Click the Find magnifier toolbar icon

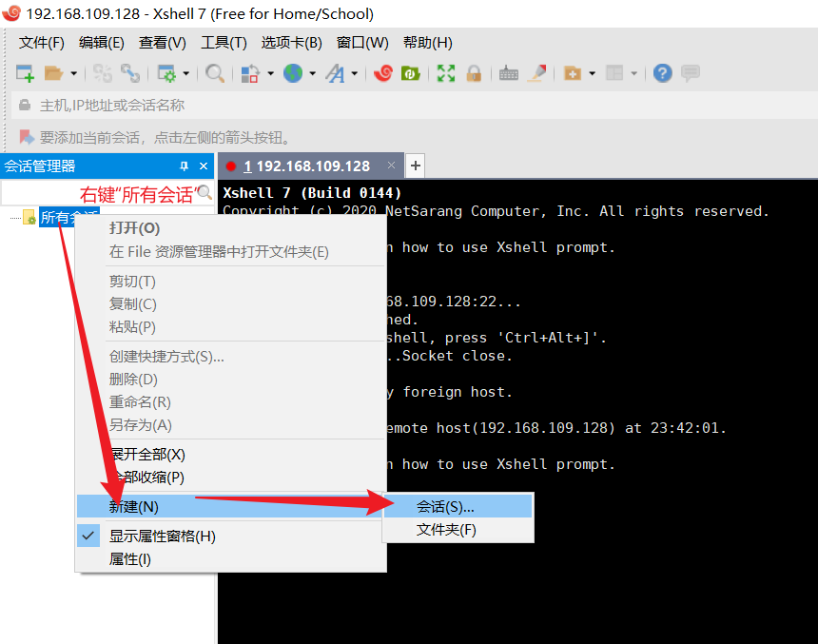click(214, 73)
